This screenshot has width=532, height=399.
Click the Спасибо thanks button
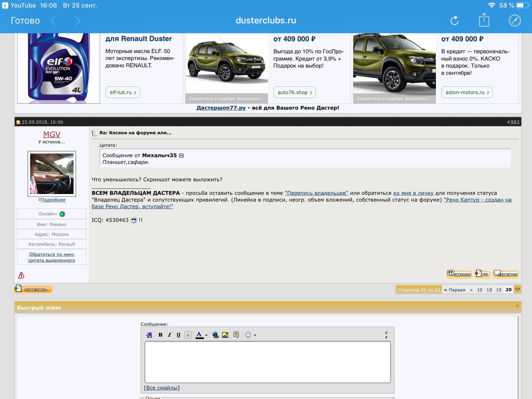point(506,274)
